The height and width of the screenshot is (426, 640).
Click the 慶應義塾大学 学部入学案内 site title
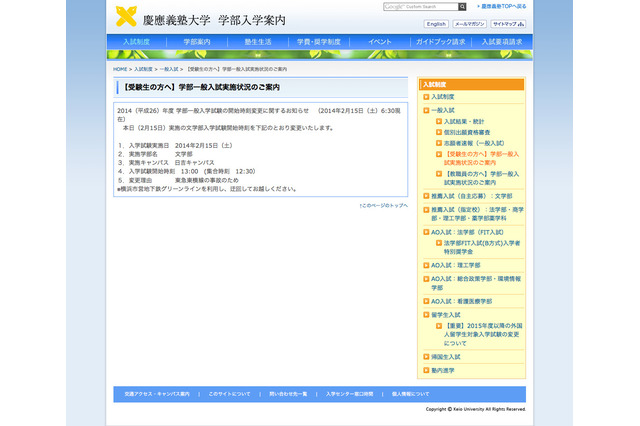coord(214,20)
